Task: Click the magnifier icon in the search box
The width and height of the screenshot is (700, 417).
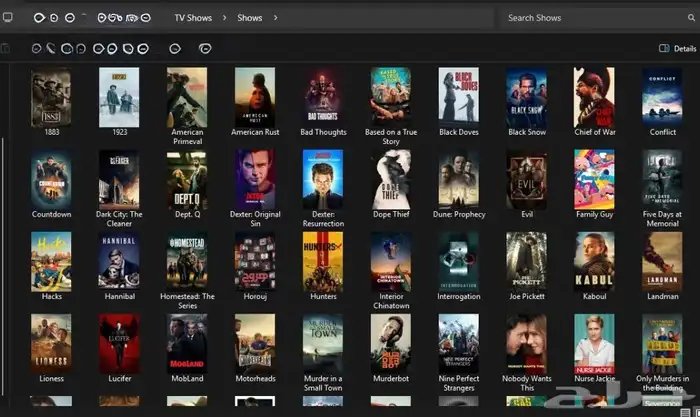Action: pos(691,18)
